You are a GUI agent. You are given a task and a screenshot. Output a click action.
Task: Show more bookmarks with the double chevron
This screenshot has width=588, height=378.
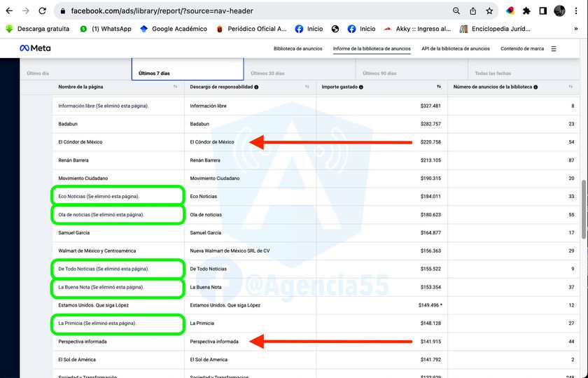576,29
